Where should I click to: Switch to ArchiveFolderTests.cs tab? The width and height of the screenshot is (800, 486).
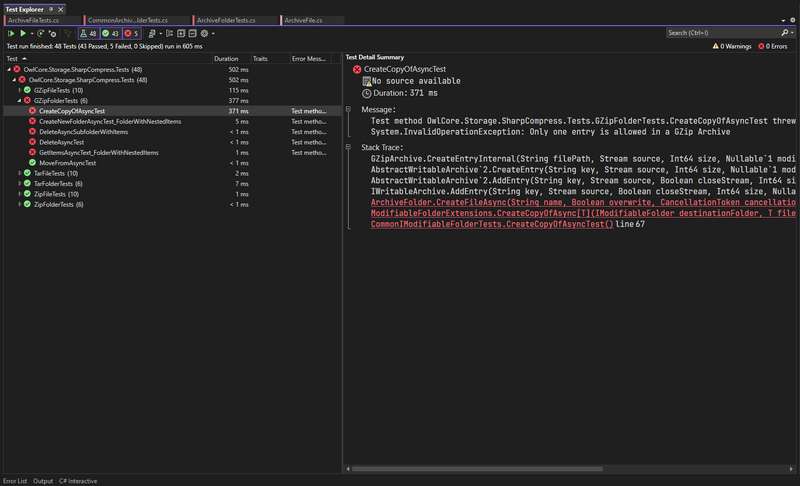(237, 20)
